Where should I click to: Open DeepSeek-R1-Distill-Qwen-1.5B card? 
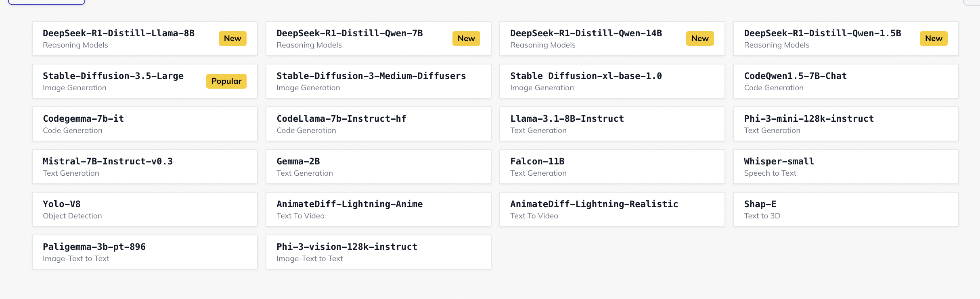(846, 39)
